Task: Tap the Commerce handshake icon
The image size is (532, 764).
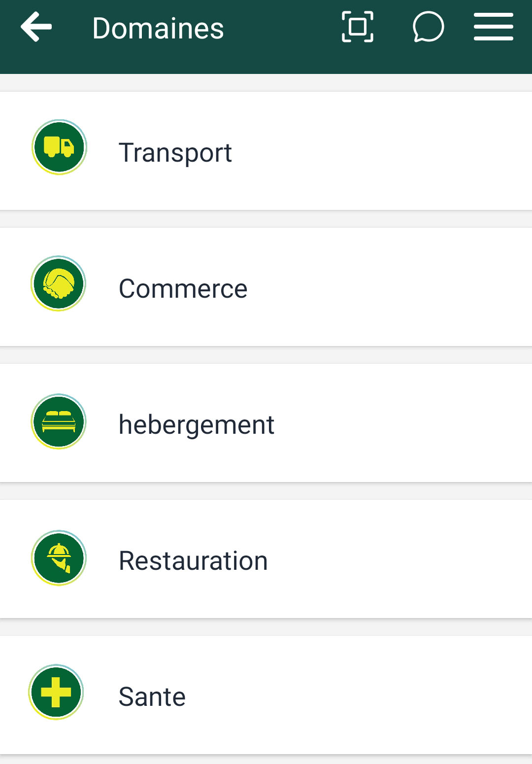Action: pyautogui.click(x=59, y=283)
